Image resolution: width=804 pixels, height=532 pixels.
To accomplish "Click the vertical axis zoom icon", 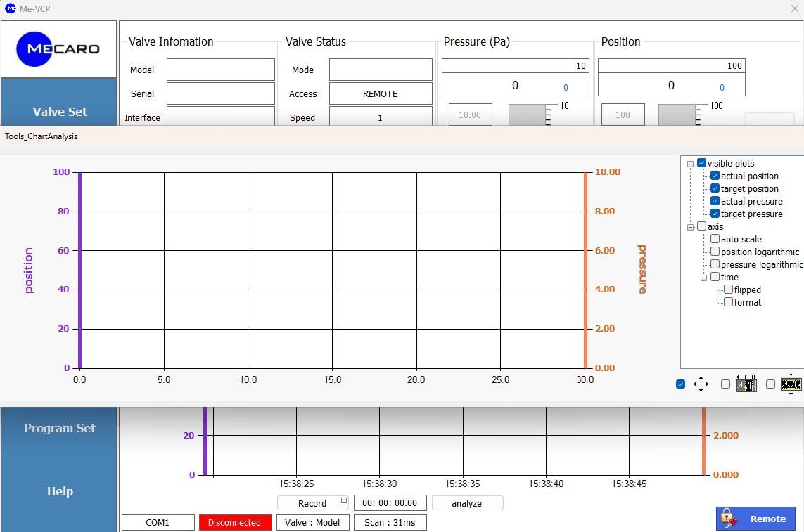I will (791, 384).
